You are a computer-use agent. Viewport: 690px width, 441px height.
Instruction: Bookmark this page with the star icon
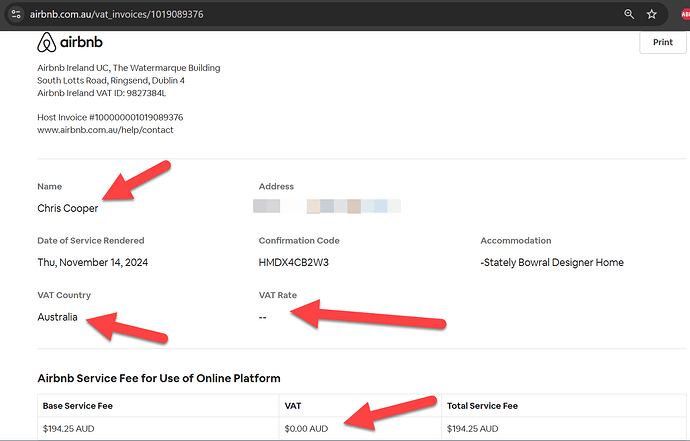pos(652,14)
